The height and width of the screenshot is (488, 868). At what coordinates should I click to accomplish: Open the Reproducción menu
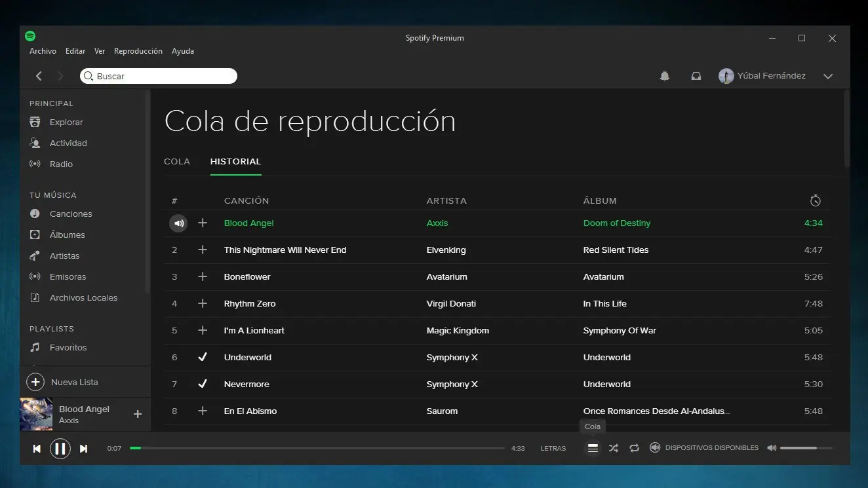coord(138,50)
